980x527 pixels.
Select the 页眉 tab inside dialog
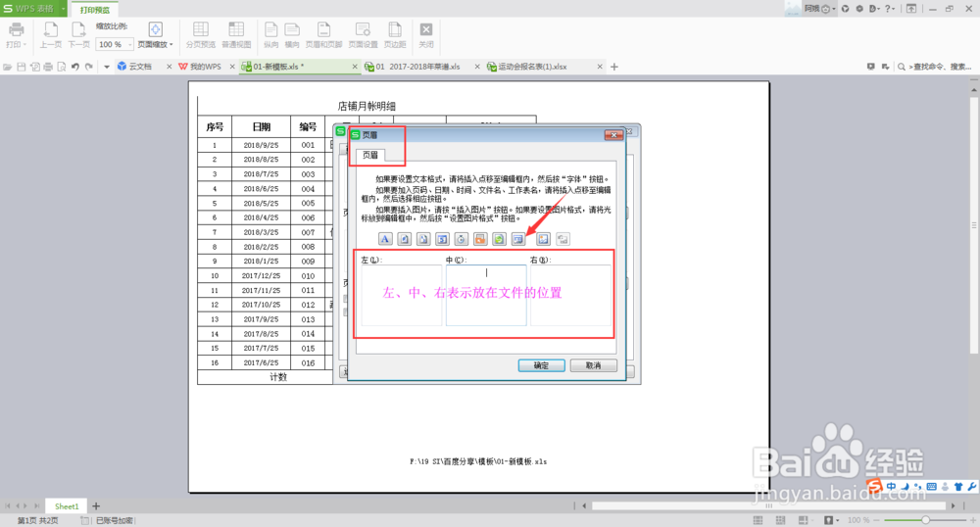(x=370, y=155)
